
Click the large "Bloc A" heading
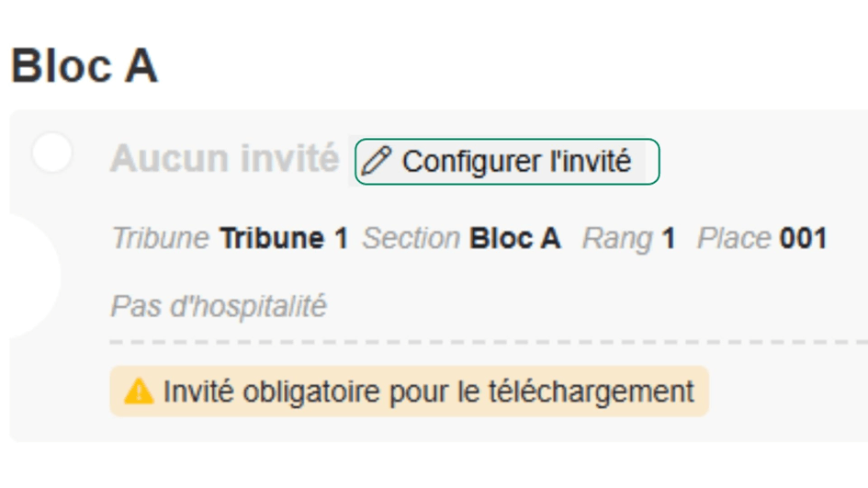(x=85, y=67)
